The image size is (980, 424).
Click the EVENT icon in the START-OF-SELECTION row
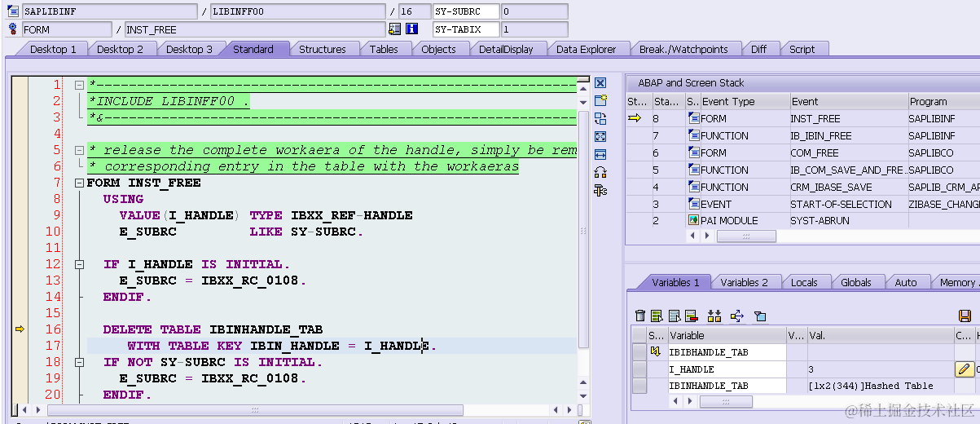(694, 204)
